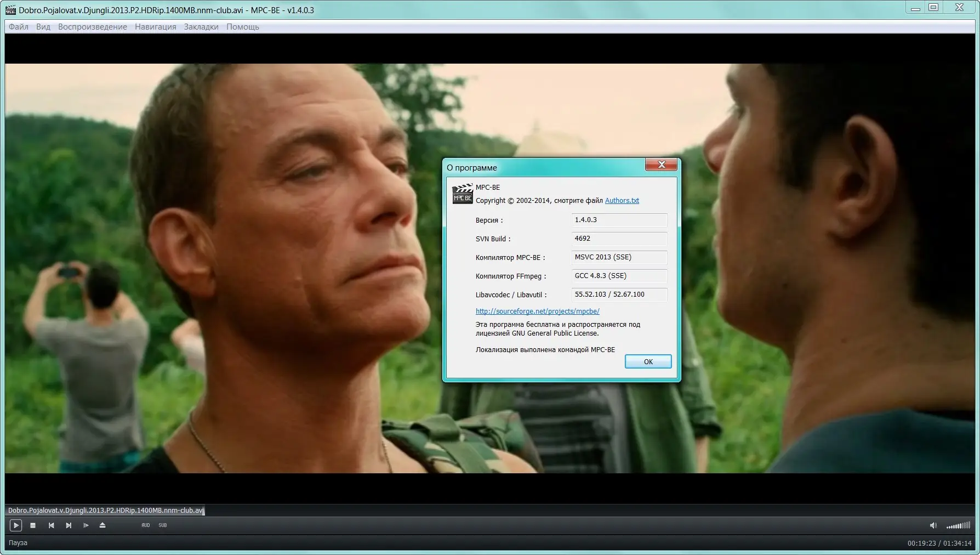Open the Файл menu
This screenshot has width=980, height=555.
19,27
